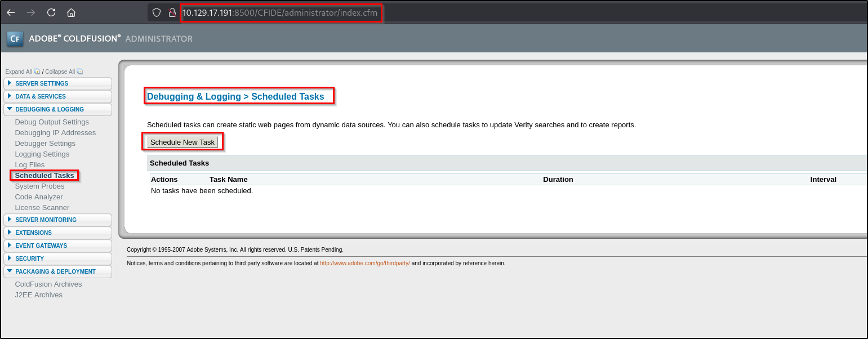868x339 pixels.
Task: Click the Collapse All globe icon
Action: (79, 71)
